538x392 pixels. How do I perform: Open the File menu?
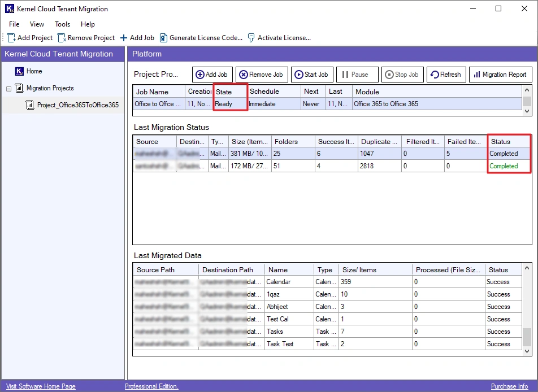tap(14, 24)
